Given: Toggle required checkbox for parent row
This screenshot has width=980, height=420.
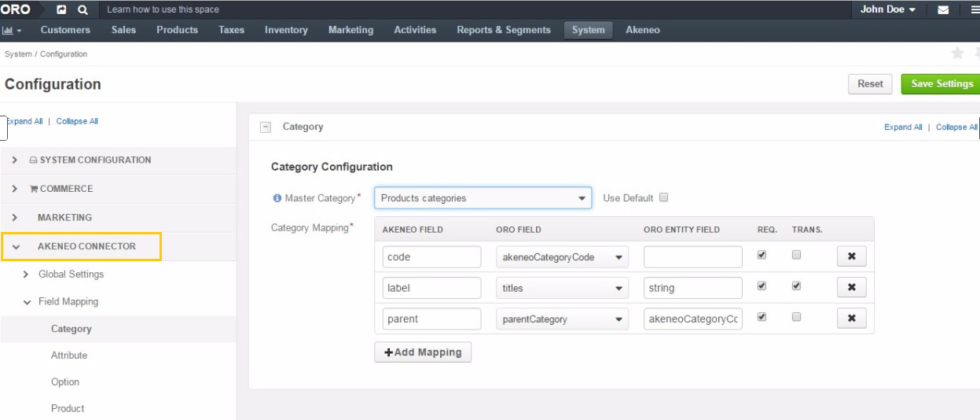Looking at the screenshot, I should pyautogui.click(x=762, y=317).
